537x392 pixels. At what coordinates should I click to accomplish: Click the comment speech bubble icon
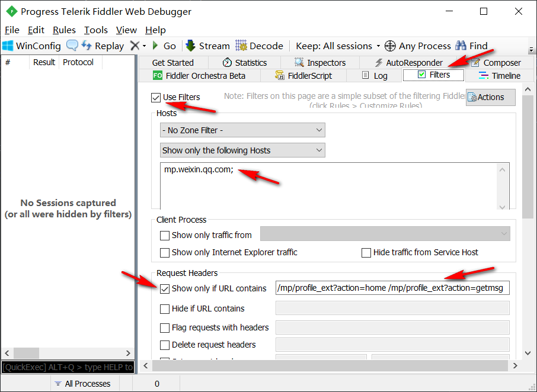[72, 45]
